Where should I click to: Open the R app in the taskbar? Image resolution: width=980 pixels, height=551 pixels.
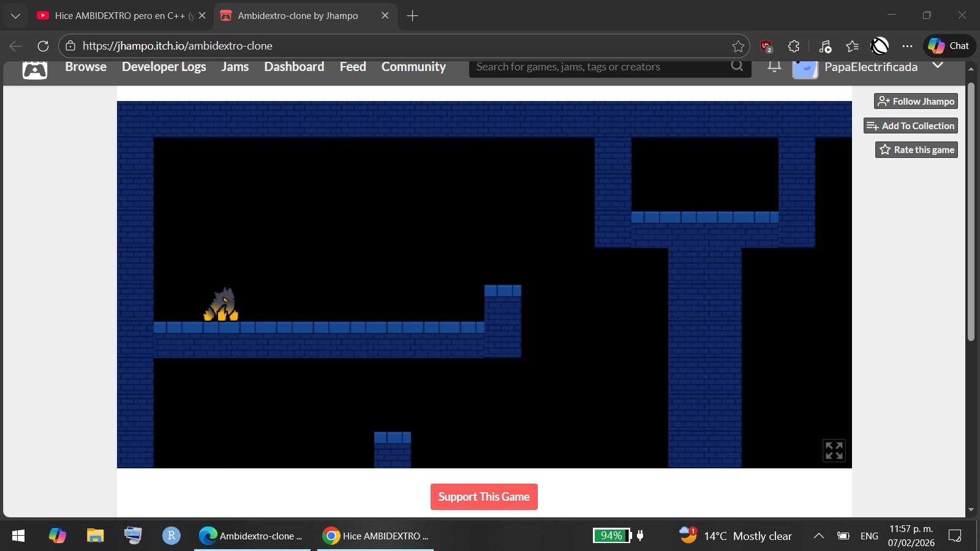pyautogui.click(x=171, y=536)
